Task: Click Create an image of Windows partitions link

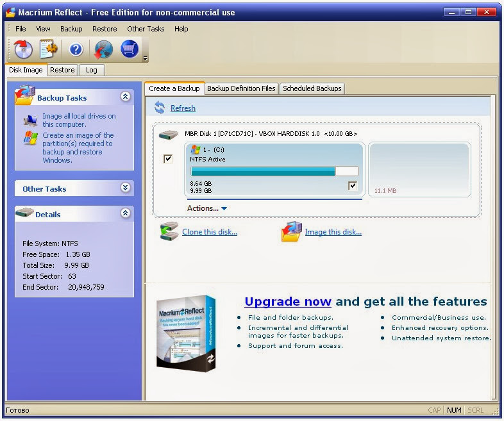Action: click(x=78, y=148)
